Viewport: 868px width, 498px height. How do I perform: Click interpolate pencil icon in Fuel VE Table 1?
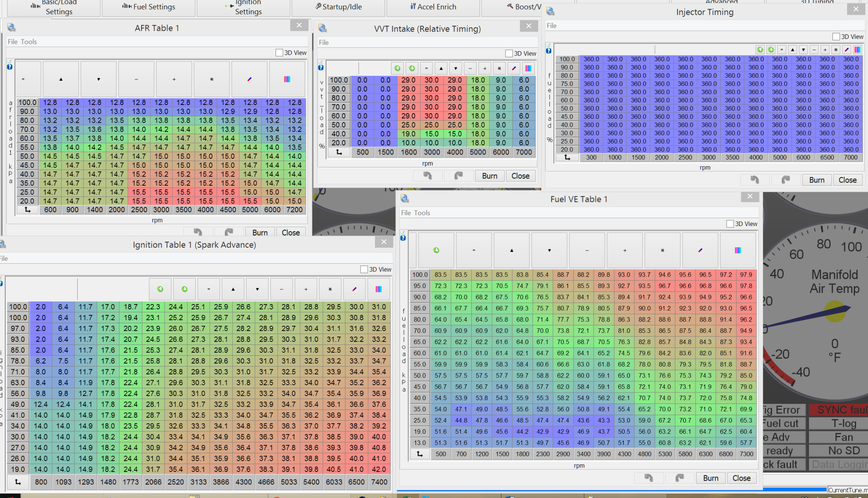click(700, 250)
